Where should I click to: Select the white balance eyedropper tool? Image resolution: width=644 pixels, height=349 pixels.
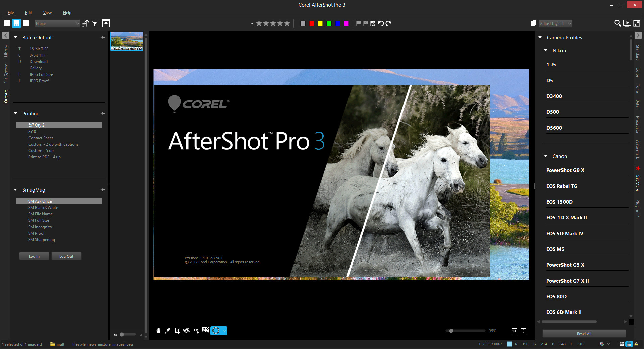168,331
